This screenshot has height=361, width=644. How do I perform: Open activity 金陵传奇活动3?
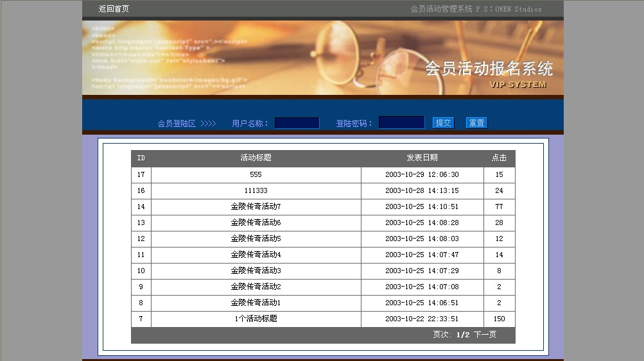256,271
